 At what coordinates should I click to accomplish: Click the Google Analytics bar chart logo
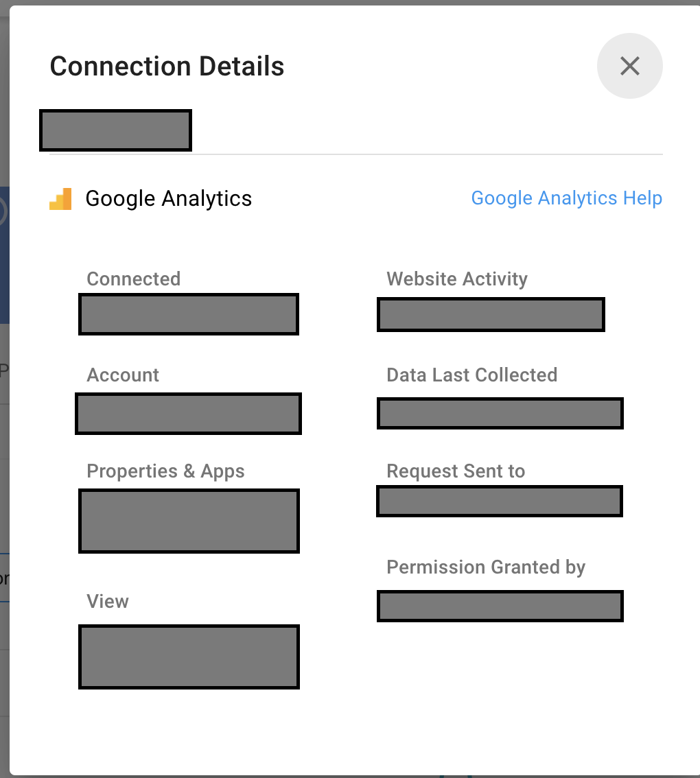[60, 199]
